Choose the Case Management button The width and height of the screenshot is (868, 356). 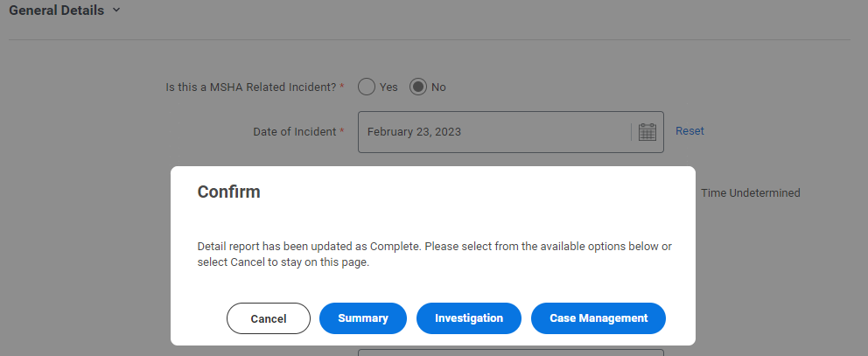click(598, 318)
